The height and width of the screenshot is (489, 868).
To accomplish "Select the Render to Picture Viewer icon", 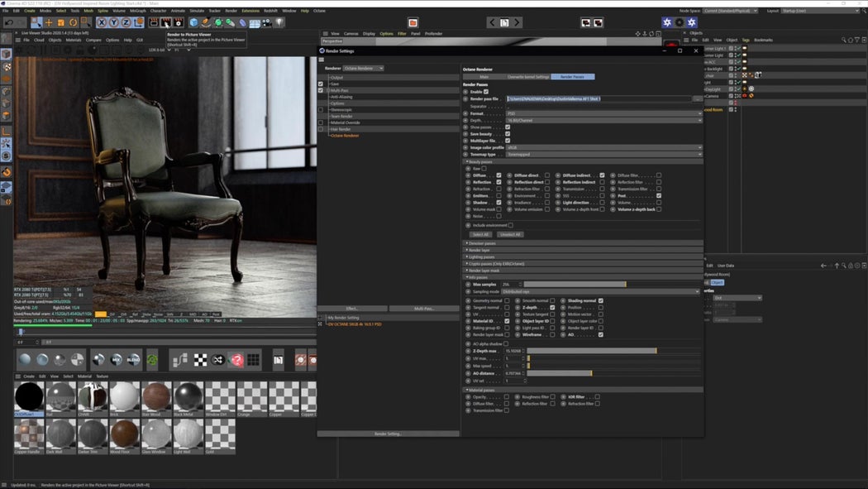I will 165,23.
